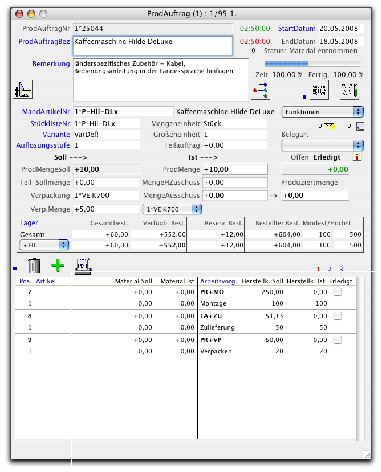This screenshot has height=472, width=381.
Task: Click the Montage work step text
Action: tap(213, 304)
